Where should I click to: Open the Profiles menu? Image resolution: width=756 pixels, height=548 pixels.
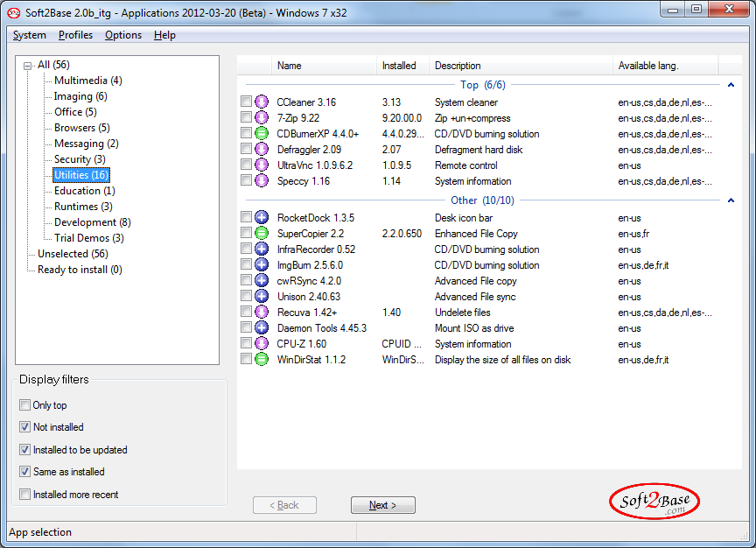75,35
